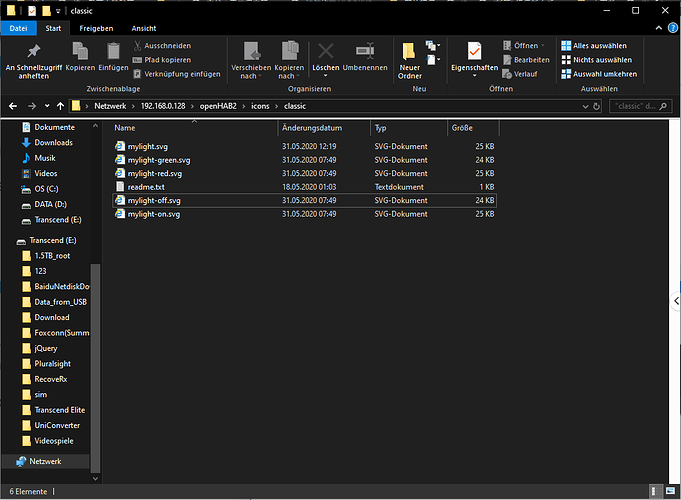Open address bar history dropdown arrow
Image resolution: width=681 pixels, height=500 pixels.
point(585,106)
